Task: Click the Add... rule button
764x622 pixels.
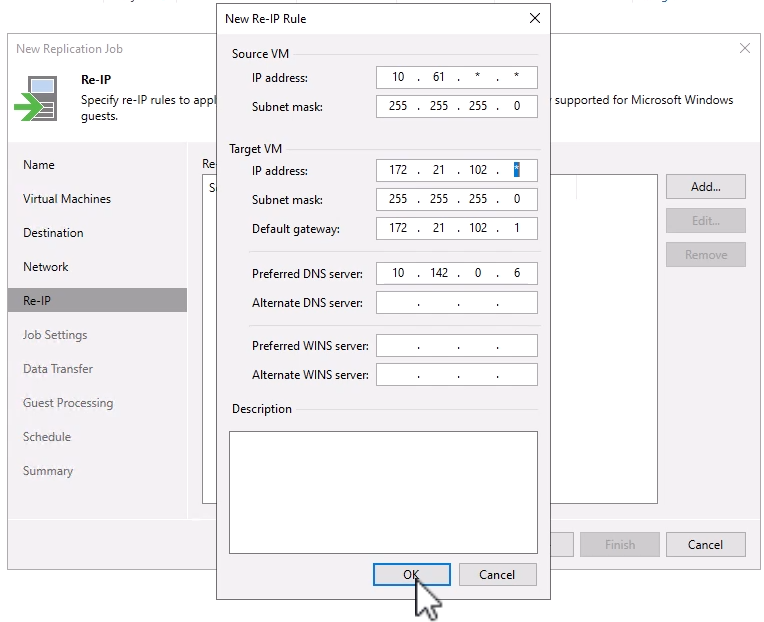Action: pos(705,187)
